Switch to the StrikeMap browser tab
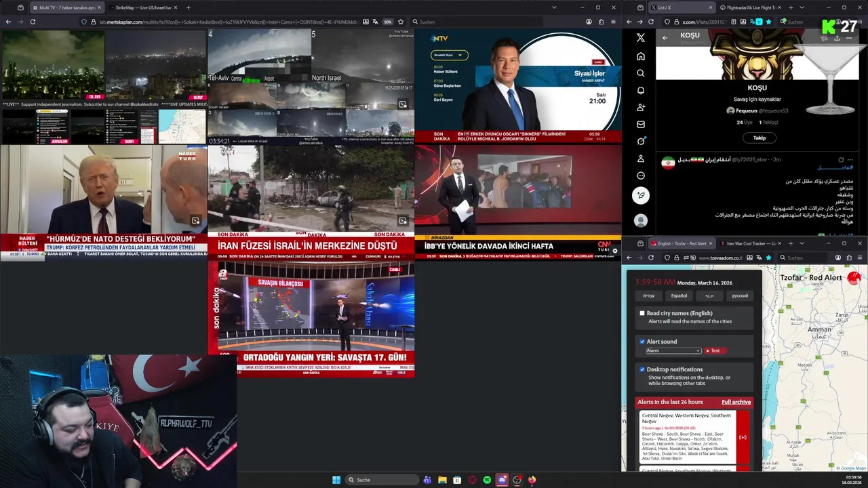 [x=142, y=7]
